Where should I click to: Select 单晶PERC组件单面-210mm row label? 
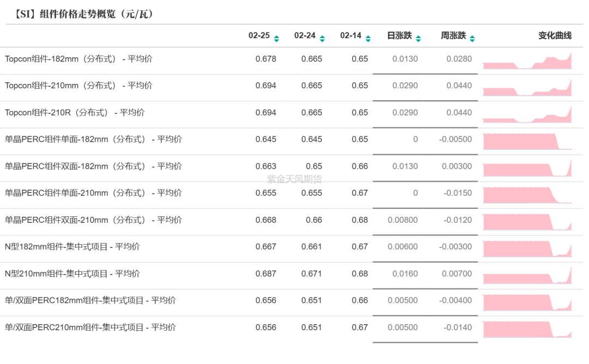tap(93, 193)
